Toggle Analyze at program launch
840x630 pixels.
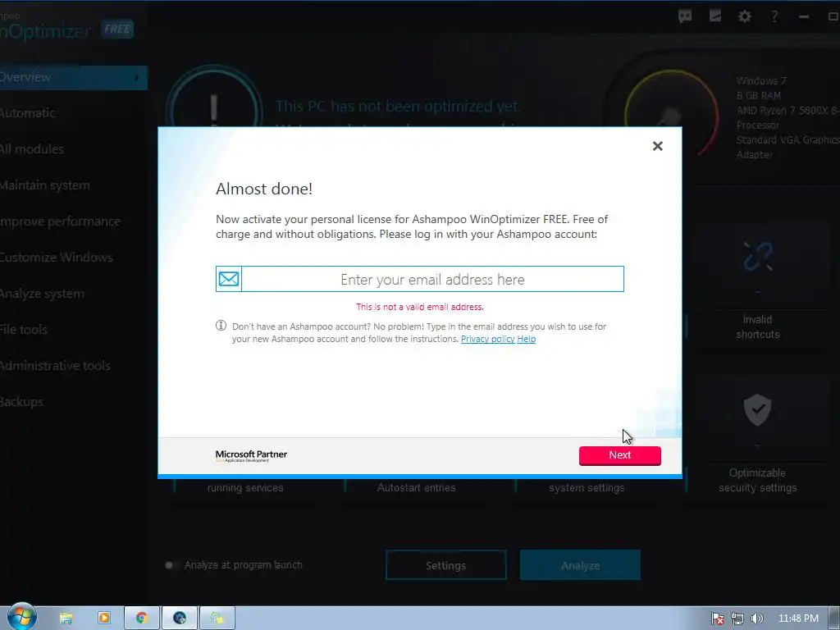tap(170, 565)
